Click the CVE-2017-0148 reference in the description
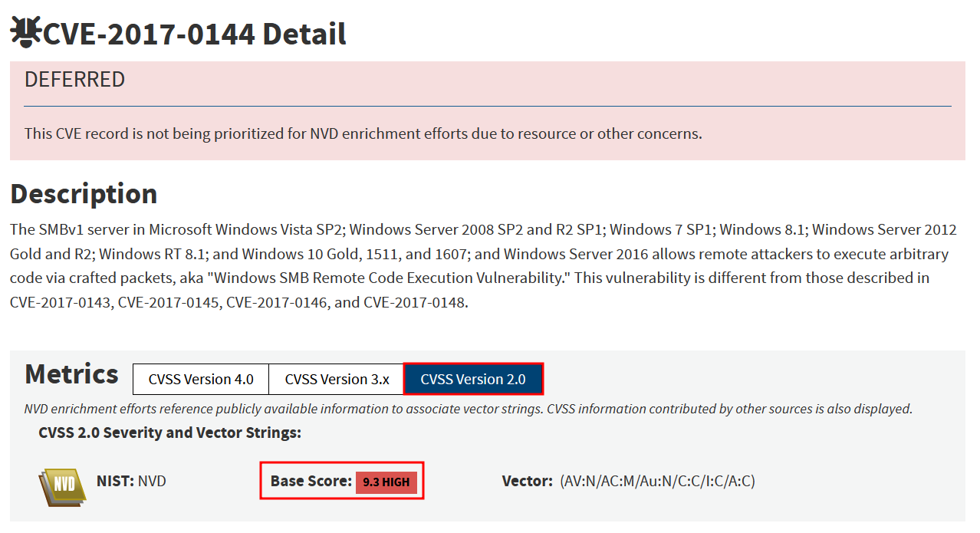The image size is (980, 533). coord(414,302)
